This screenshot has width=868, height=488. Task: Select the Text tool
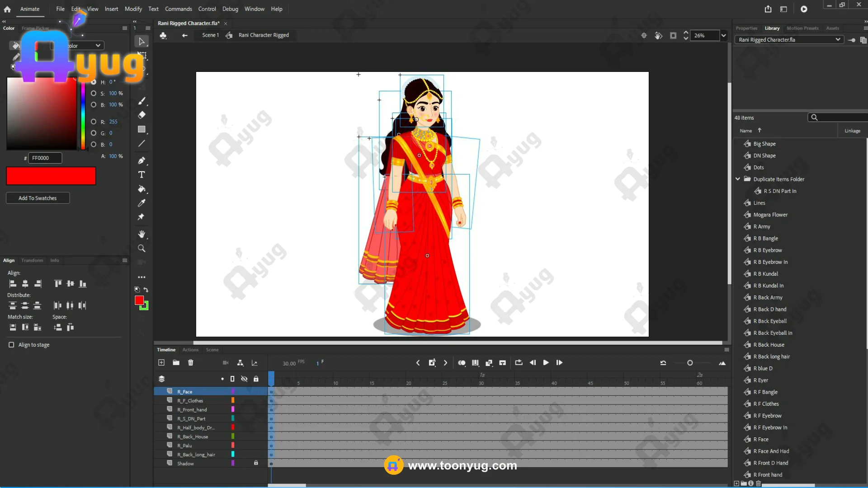142,175
